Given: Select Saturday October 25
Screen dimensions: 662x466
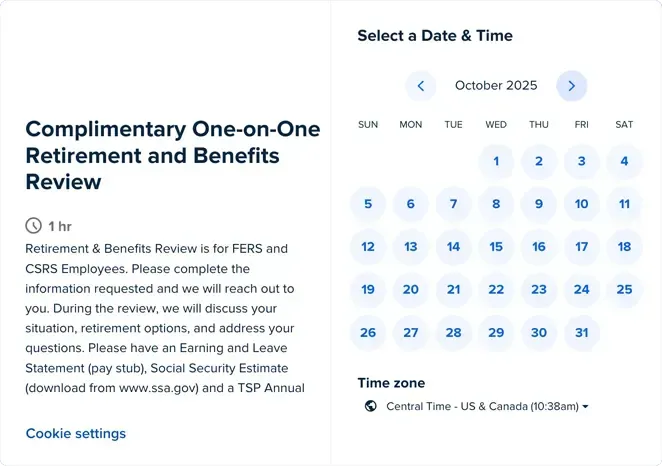Looking at the screenshot, I should pos(624,290).
